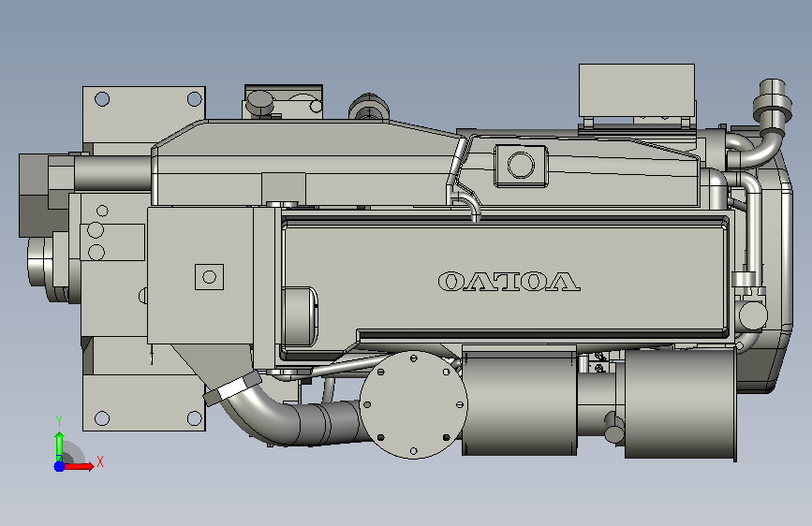
Task: Click the green Y axis arrow of the triad
Action: tap(60, 446)
